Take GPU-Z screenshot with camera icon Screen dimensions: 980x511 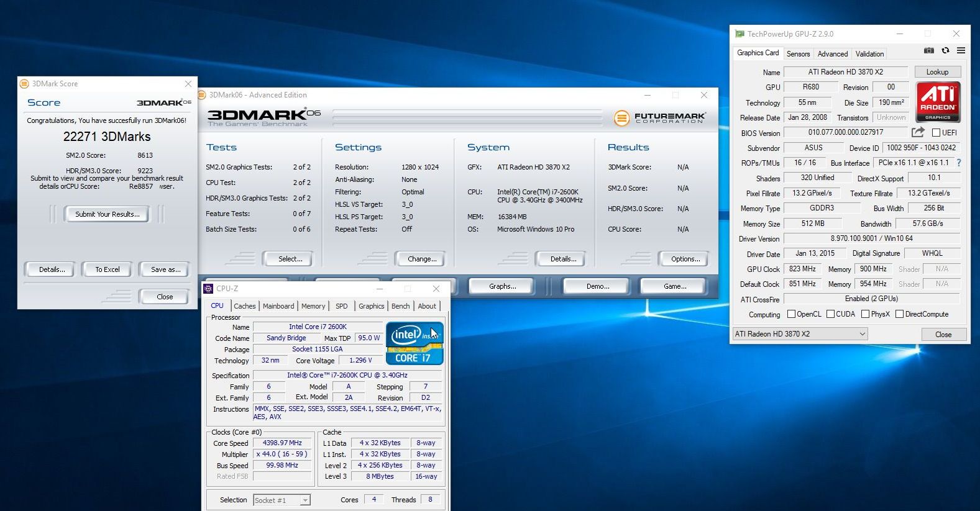pyautogui.click(x=928, y=51)
